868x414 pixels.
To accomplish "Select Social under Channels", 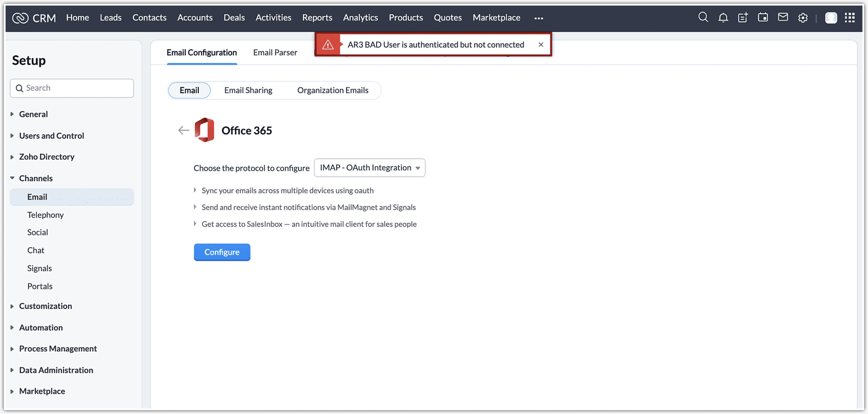I will pos(38,232).
